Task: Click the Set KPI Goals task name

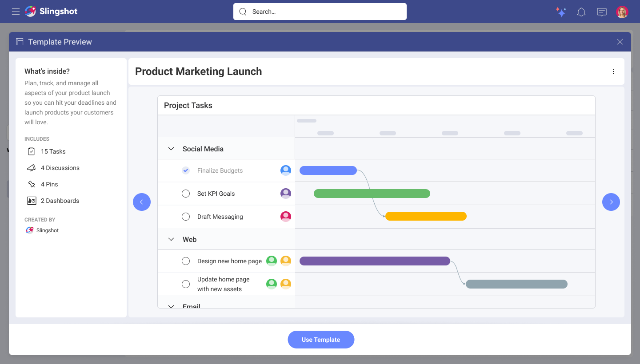Action: [216, 194]
